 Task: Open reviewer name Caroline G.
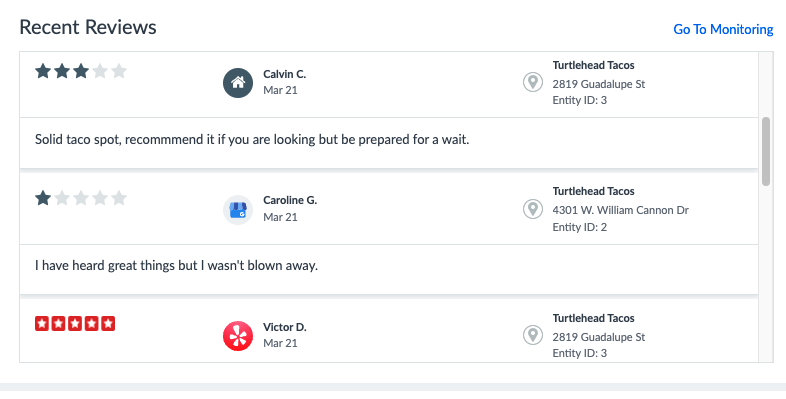[x=290, y=200]
